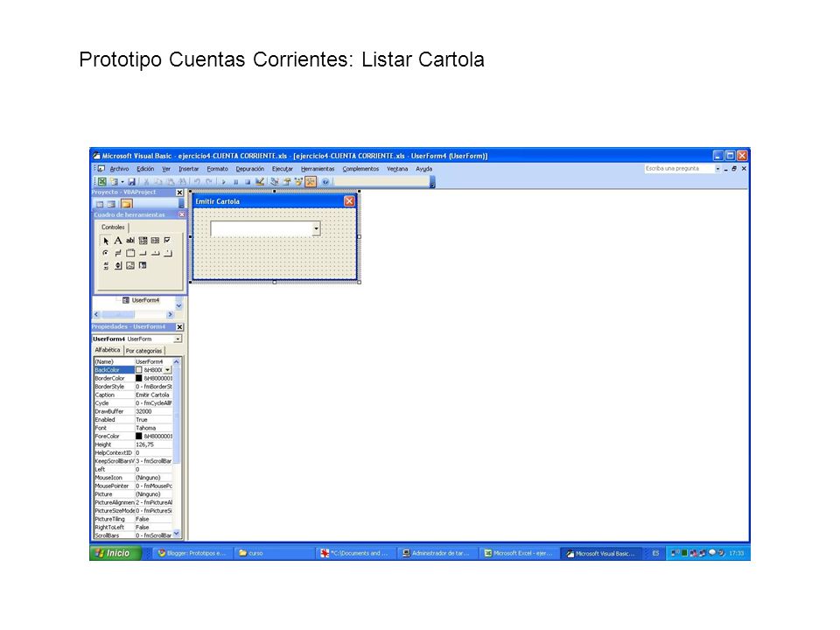The width and height of the screenshot is (840, 630).
Task: Click View Code icon in Project panel
Action: click(x=100, y=204)
